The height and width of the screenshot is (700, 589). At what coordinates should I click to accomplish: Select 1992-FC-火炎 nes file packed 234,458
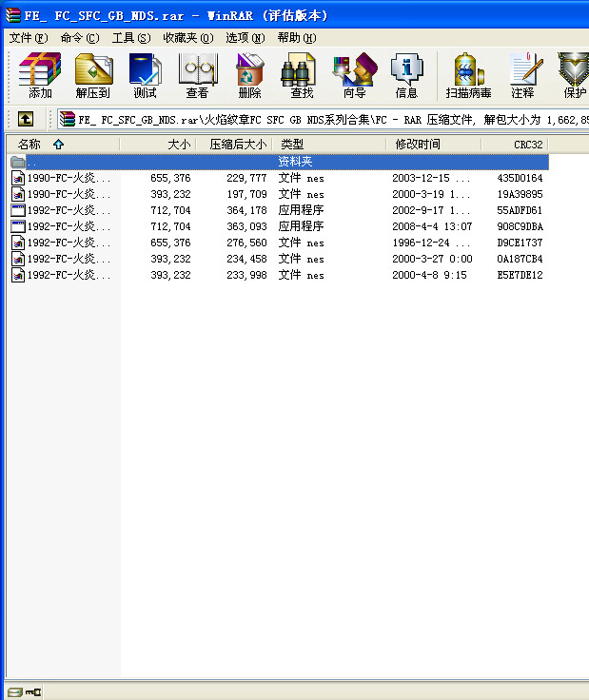point(278,259)
